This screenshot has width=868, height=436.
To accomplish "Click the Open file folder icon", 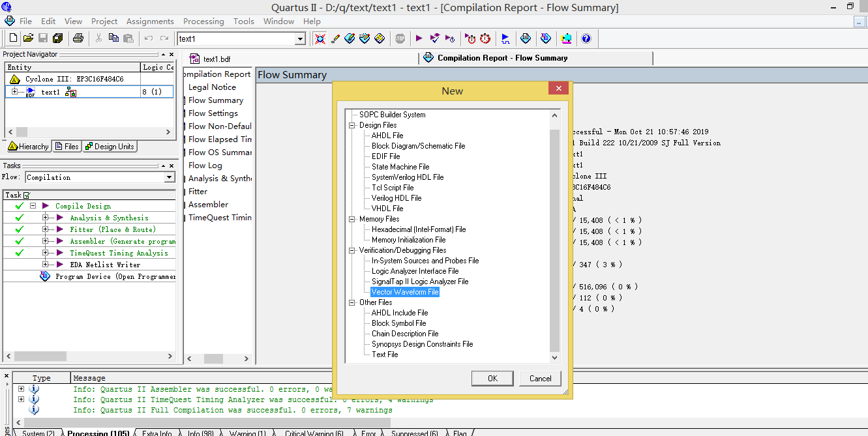I will tap(28, 38).
